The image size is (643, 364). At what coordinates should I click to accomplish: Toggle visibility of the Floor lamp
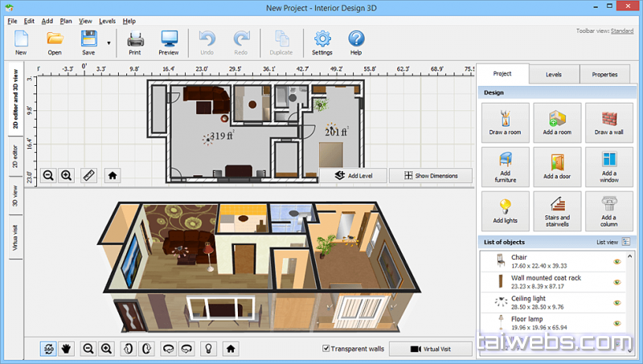pos(616,324)
